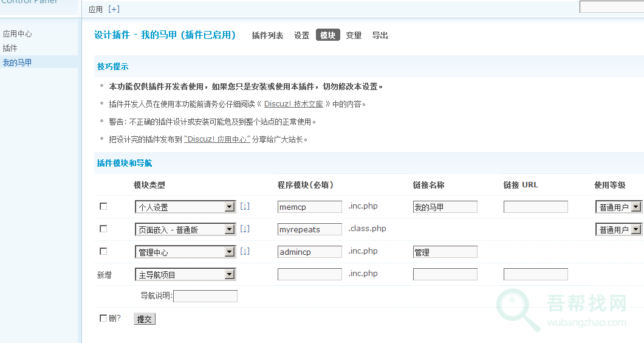Viewport: 644px width, 343px height.
Task: Click the 提交 submit button
Action: 145,319
